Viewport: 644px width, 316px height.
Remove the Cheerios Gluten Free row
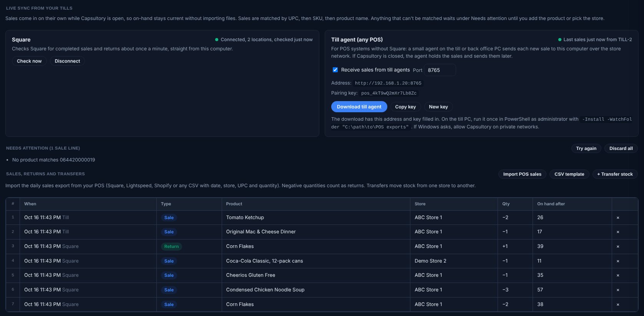click(x=618, y=275)
